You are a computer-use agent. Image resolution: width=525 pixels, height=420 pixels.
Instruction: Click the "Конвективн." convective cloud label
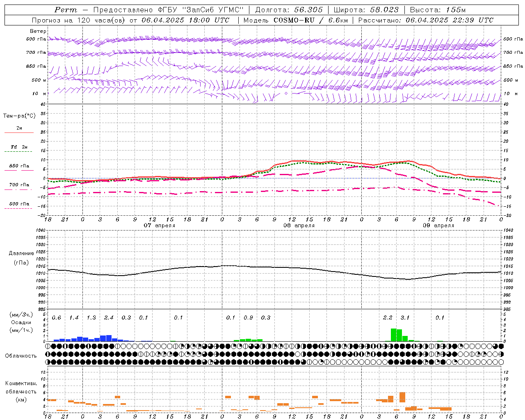coord(21,383)
